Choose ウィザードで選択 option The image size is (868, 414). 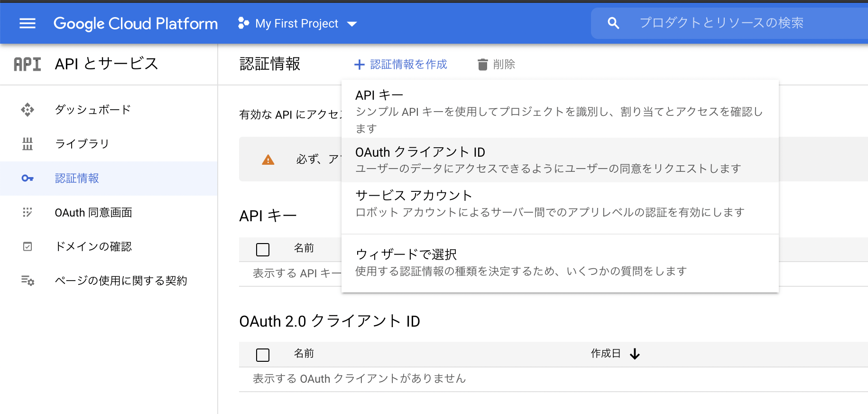tap(560, 263)
